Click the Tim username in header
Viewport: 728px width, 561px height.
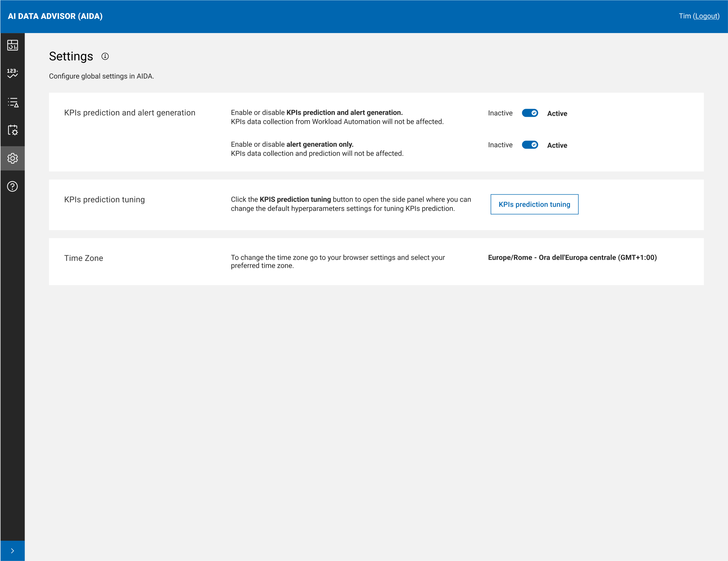coord(685,16)
